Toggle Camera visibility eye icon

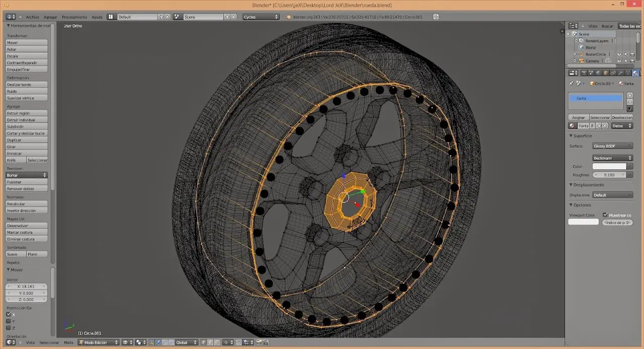(619, 61)
